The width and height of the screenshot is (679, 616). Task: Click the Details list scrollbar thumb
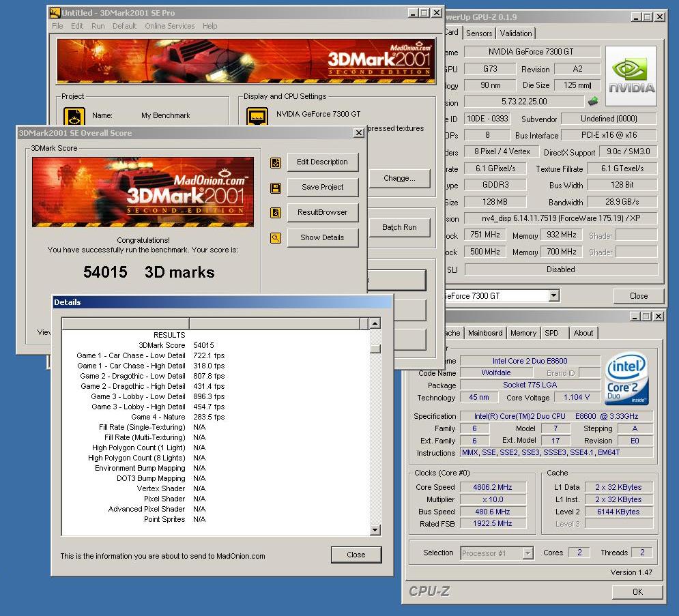point(375,349)
